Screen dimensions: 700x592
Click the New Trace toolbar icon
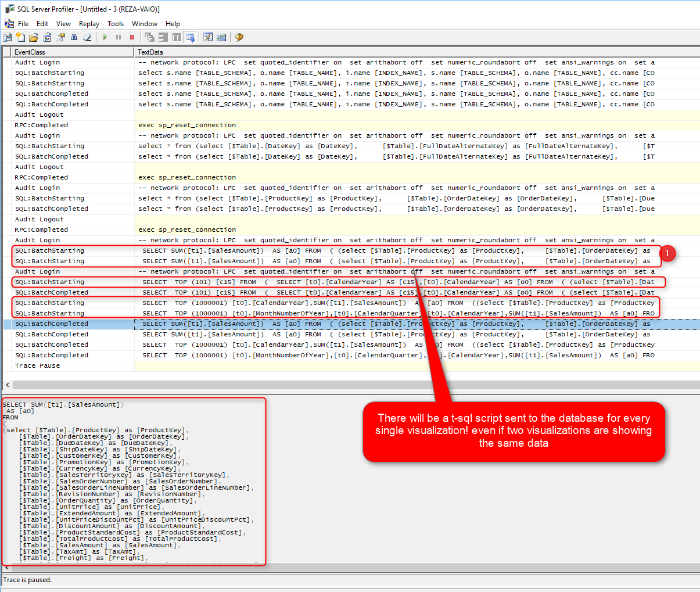pyautogui.click(x=8, y=37)
